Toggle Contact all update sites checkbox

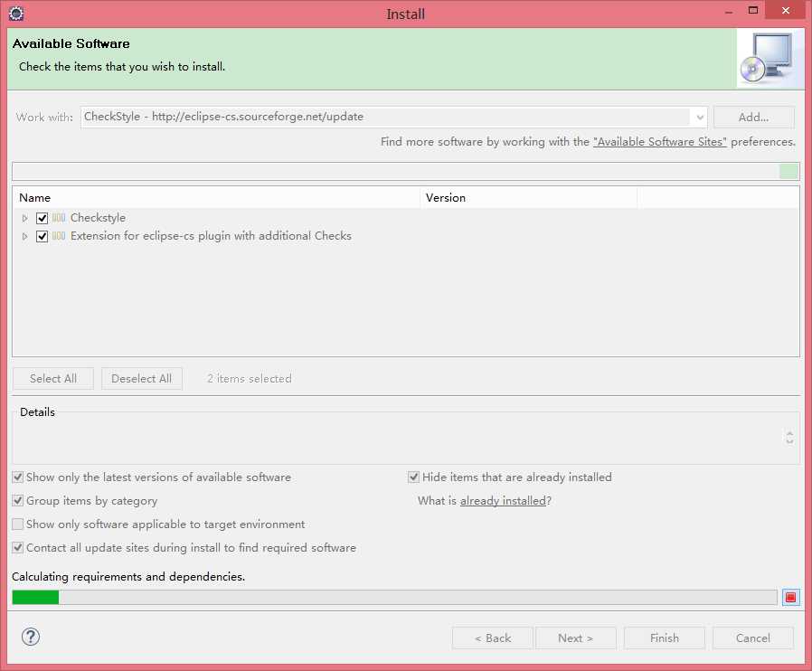18,547
